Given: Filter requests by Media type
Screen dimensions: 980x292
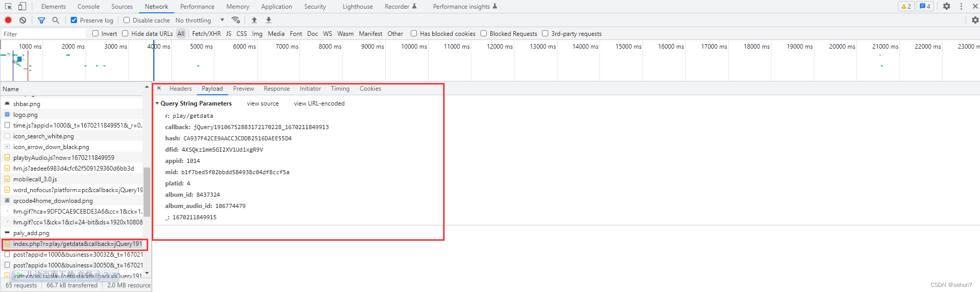Looking at the screenshot, I should click(x=276, y=33).
